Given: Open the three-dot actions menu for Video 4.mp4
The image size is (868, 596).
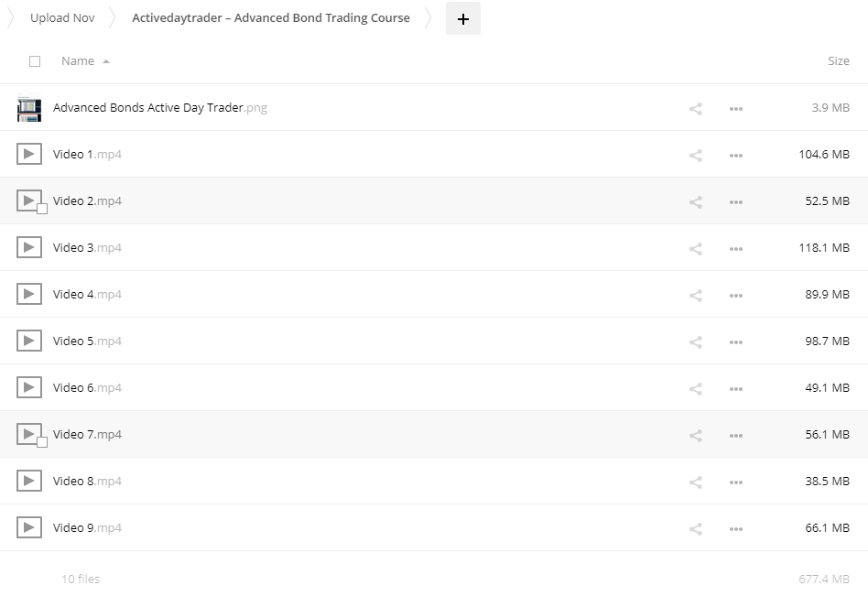Looking at the screenshot, I should pos(735,295).
